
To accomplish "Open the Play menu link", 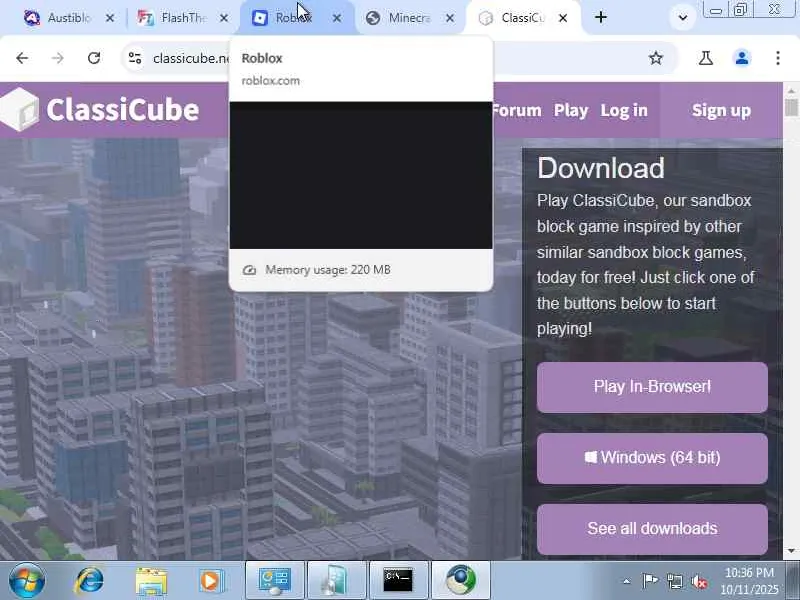I will tap(571, 110).
